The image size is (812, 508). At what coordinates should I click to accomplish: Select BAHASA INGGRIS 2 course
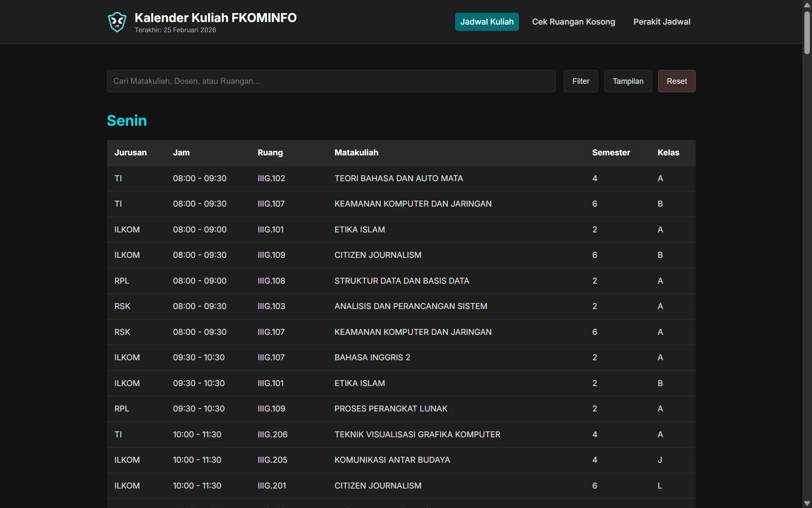tap(372, 357)
